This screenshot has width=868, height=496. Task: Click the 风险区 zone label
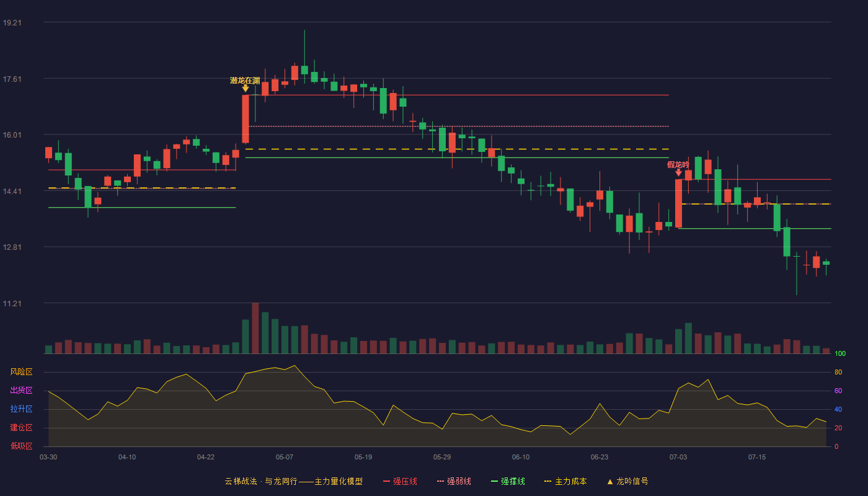point(21,372)
